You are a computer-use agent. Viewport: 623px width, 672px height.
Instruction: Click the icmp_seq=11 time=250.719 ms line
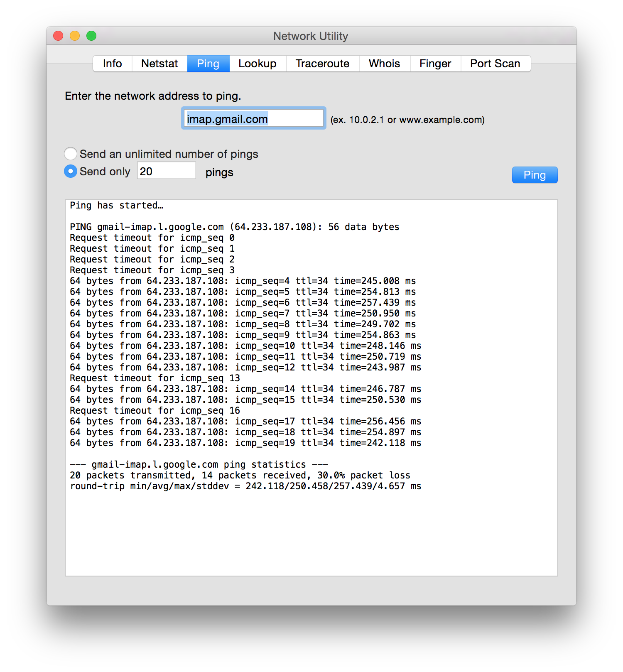click(245, 356)
